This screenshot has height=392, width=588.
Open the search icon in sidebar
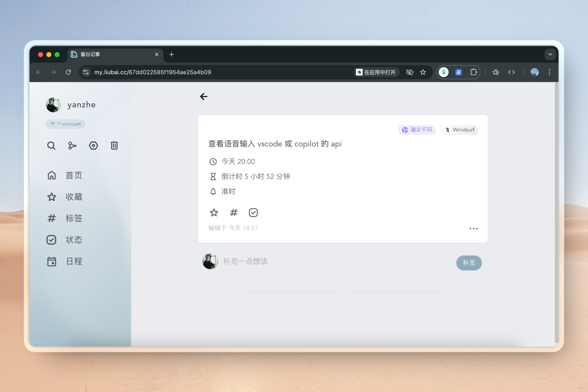coord(51,145)
